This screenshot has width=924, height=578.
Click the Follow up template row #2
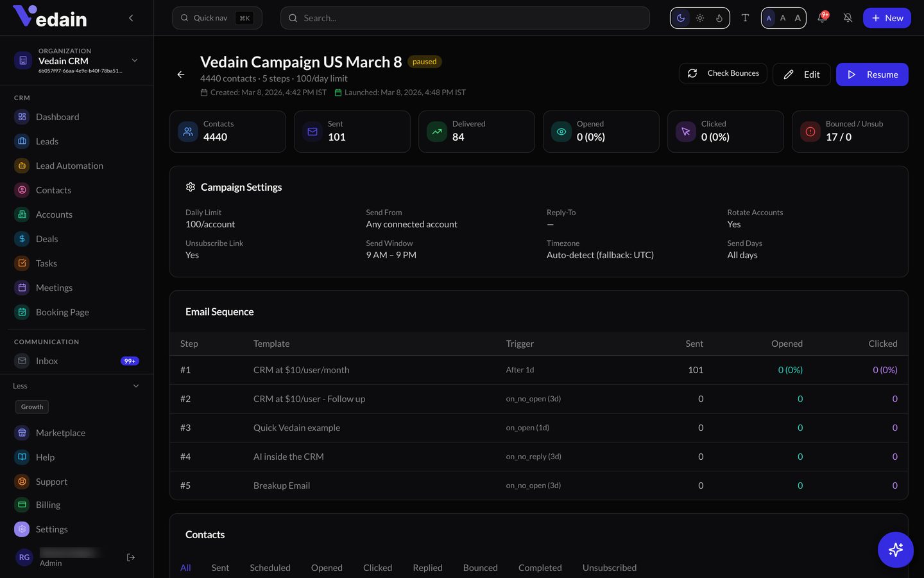[539, 399]
